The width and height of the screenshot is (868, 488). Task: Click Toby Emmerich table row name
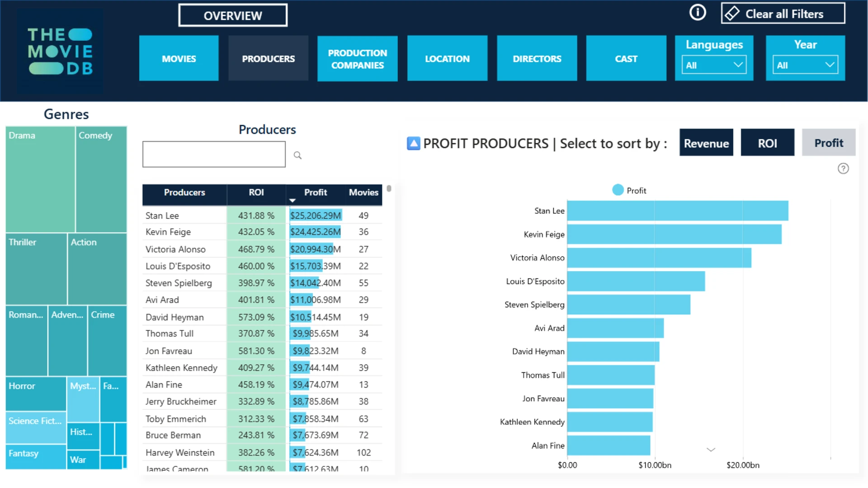[x=176, y=419]
